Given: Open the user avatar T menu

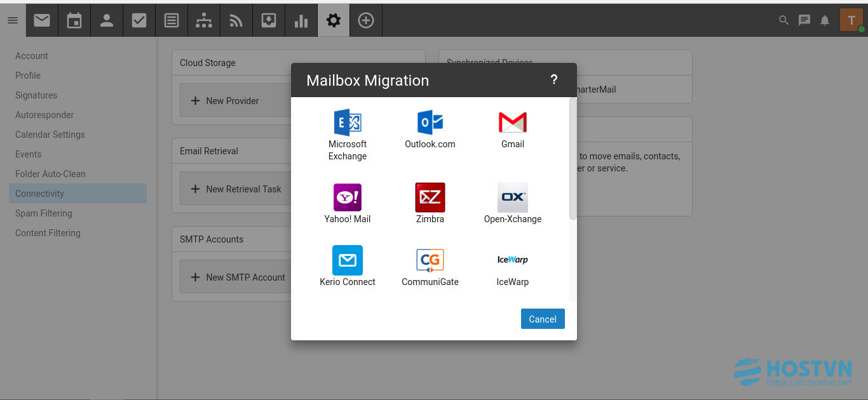Looking at the screenshot, I should [x=851, y=20].
